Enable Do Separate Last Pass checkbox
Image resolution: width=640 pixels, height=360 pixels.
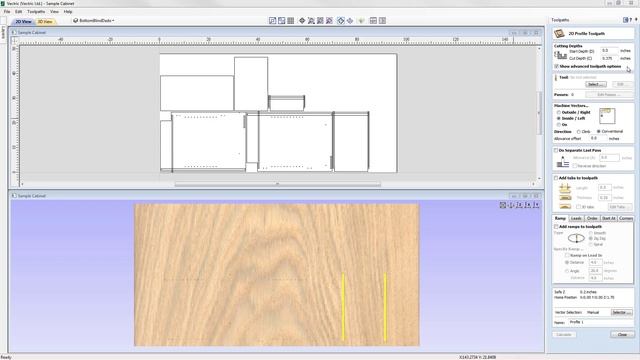pos(556,150)
